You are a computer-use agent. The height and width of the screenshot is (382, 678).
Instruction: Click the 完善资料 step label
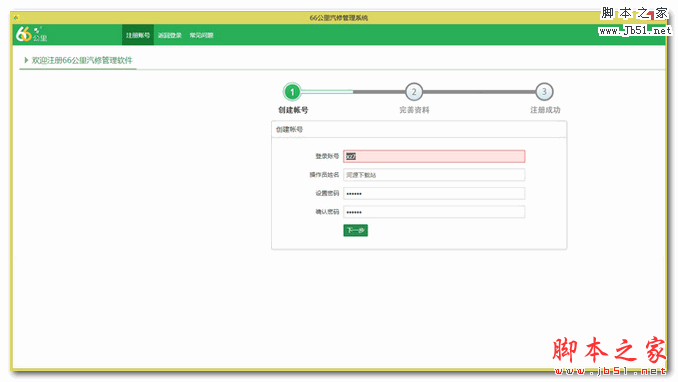coord(414,110)
